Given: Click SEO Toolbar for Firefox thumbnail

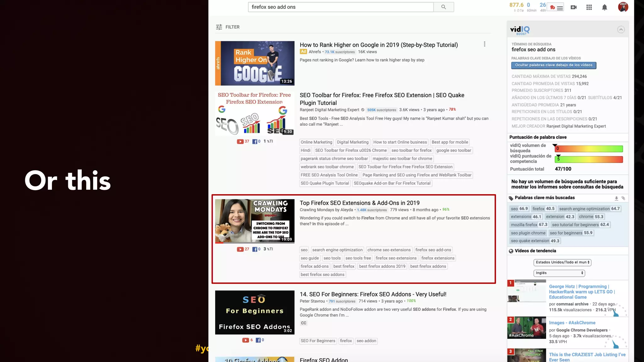Looking at the screenshot, I should click(255, 113).
